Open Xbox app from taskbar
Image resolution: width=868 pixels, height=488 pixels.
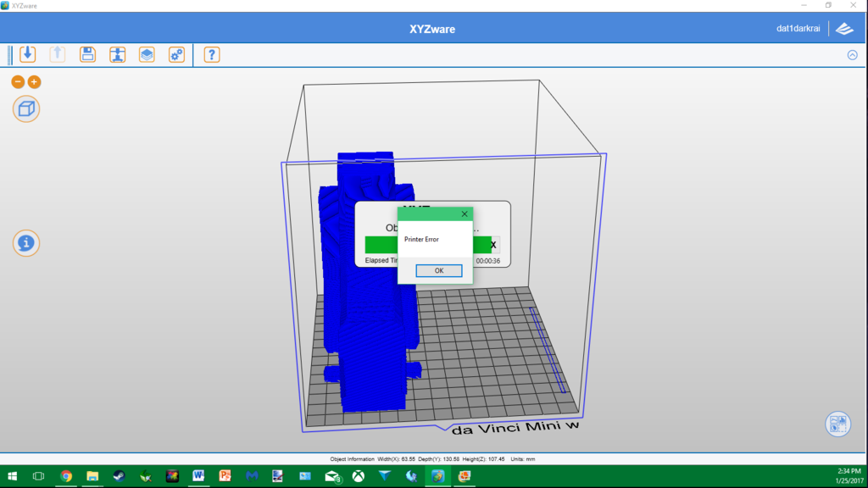(359, 476)
